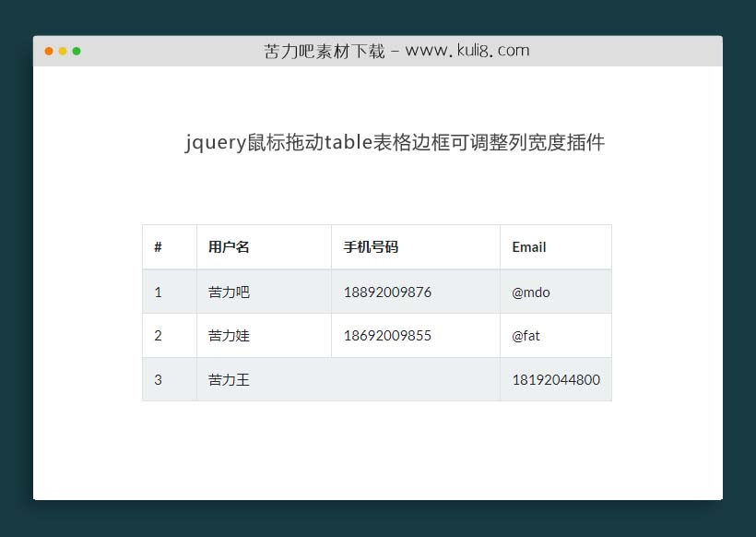Click the Email column header
This screenshot has height=537, width=756.
(x=527, y=246)
